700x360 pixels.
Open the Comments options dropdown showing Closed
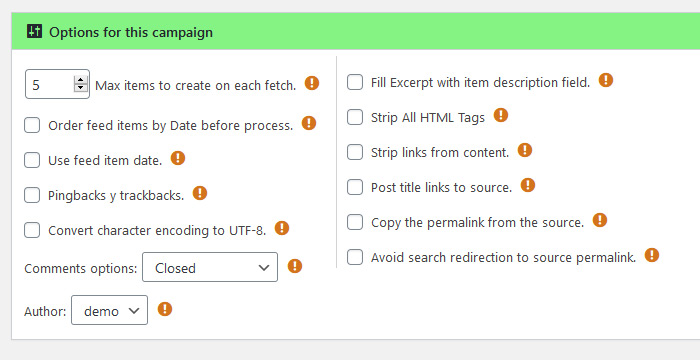(x=210, y=267)
